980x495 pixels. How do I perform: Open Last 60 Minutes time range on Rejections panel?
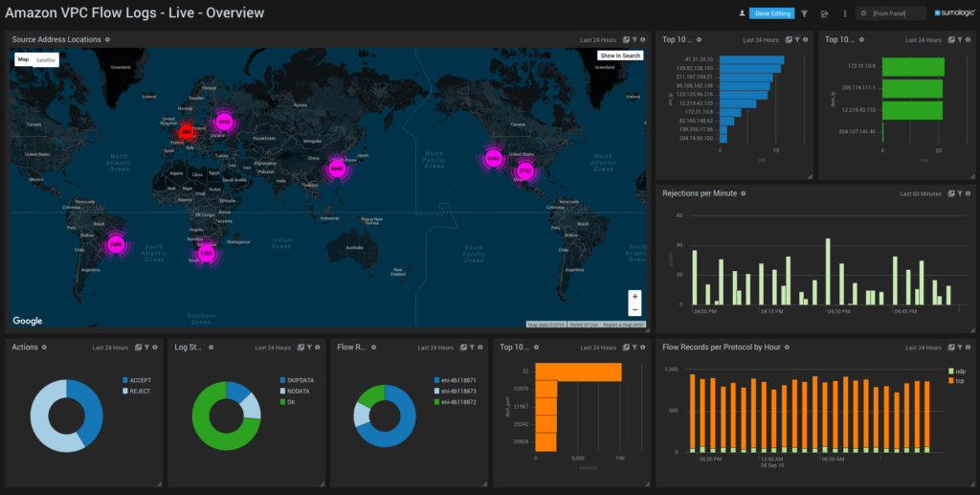pos(921,193)
